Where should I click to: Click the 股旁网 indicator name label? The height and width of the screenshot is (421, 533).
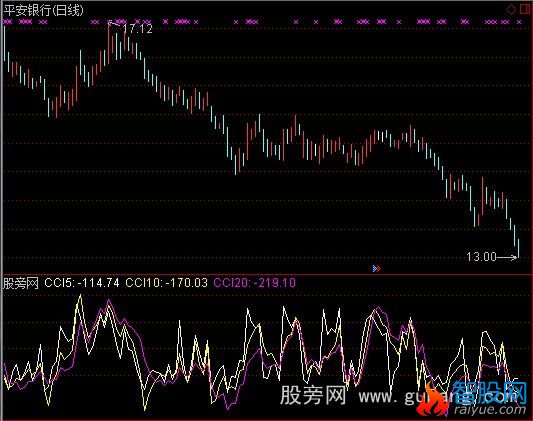tap(21, 283)
